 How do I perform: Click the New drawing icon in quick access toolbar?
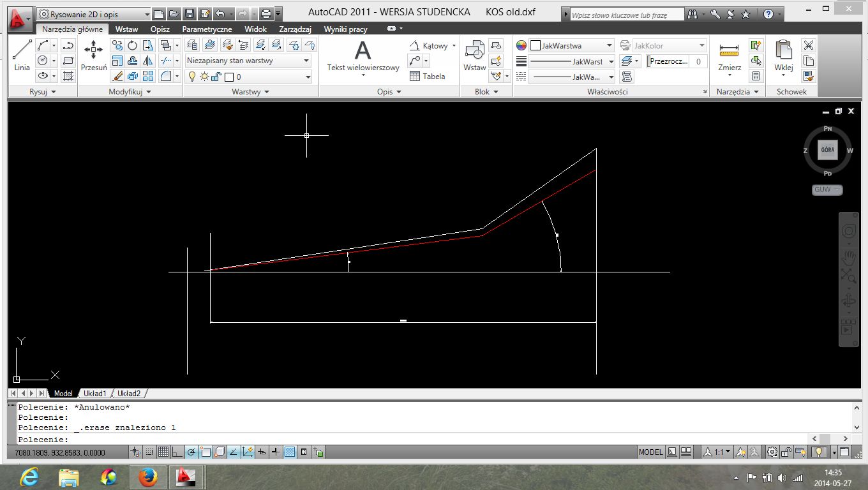(159, 13)
